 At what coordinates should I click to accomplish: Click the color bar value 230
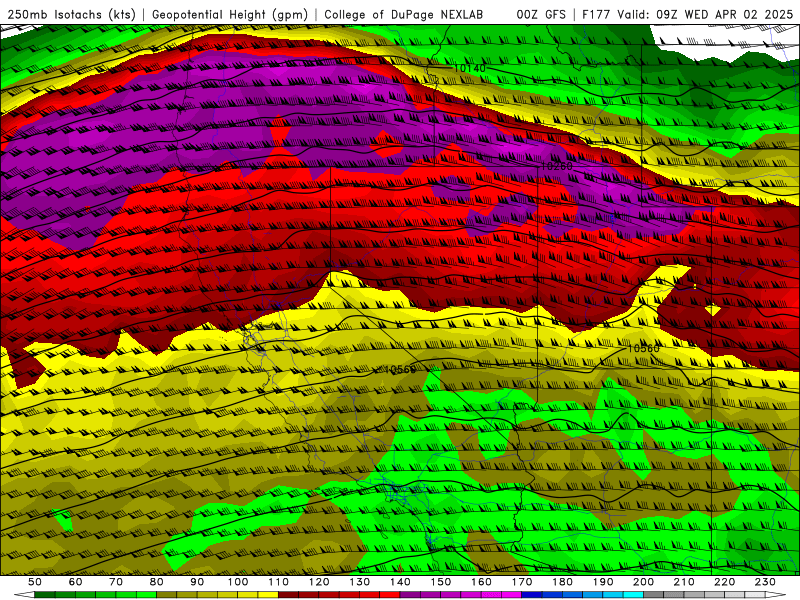click(765, 582)
